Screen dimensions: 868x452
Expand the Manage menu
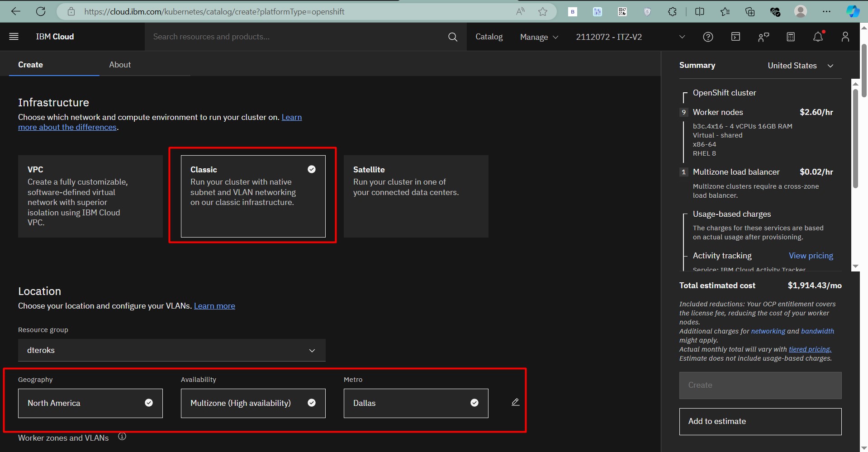(539, 37)
